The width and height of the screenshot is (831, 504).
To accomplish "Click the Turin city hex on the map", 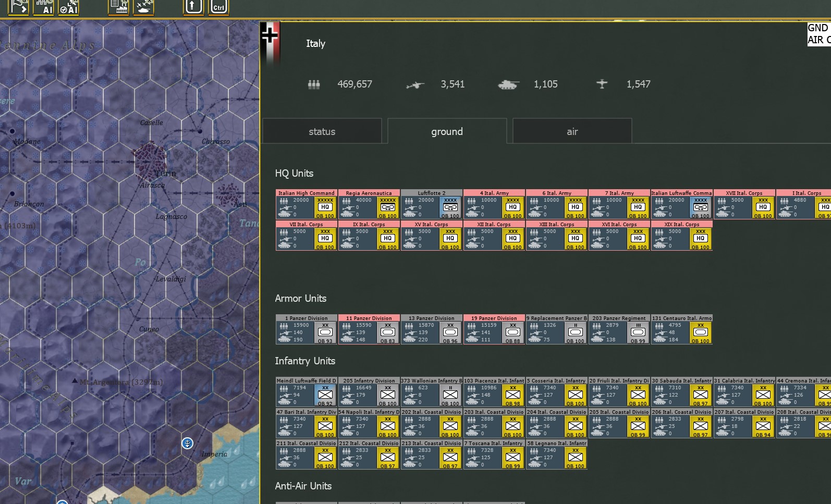I will (150, 161).
